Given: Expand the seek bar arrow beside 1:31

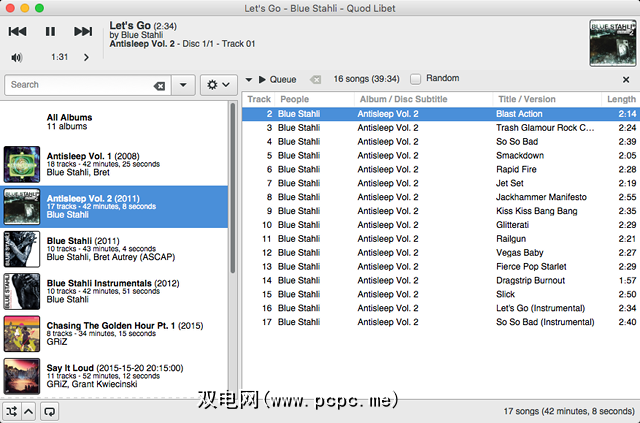Looking at the screenshot, I should click(86, 58).
